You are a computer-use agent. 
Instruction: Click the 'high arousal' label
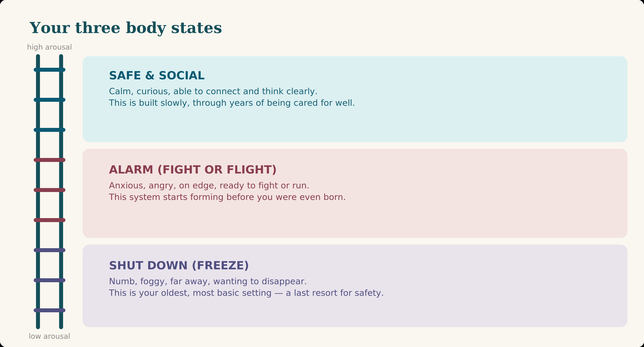pos(50,47)
